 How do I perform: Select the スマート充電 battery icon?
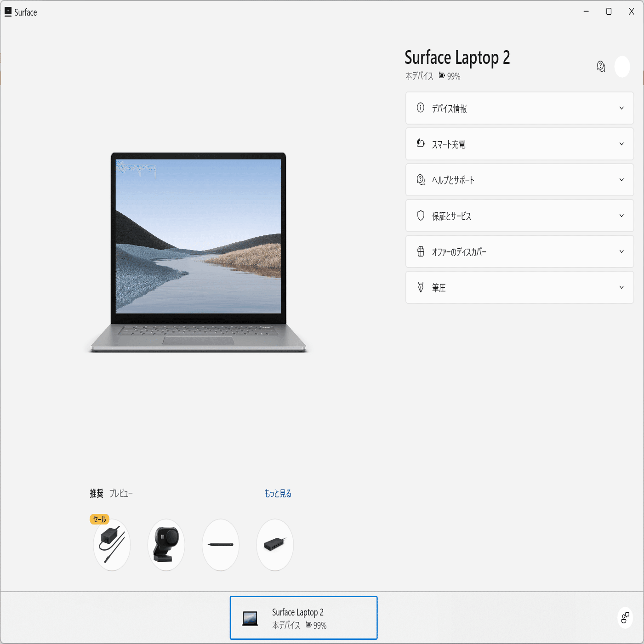[x=421, y=143]
